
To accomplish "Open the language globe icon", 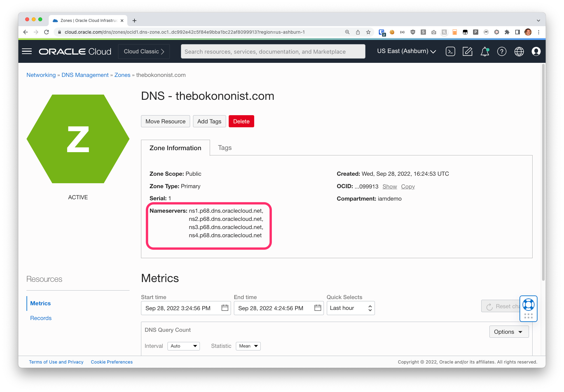I will (x=519, y=51).
